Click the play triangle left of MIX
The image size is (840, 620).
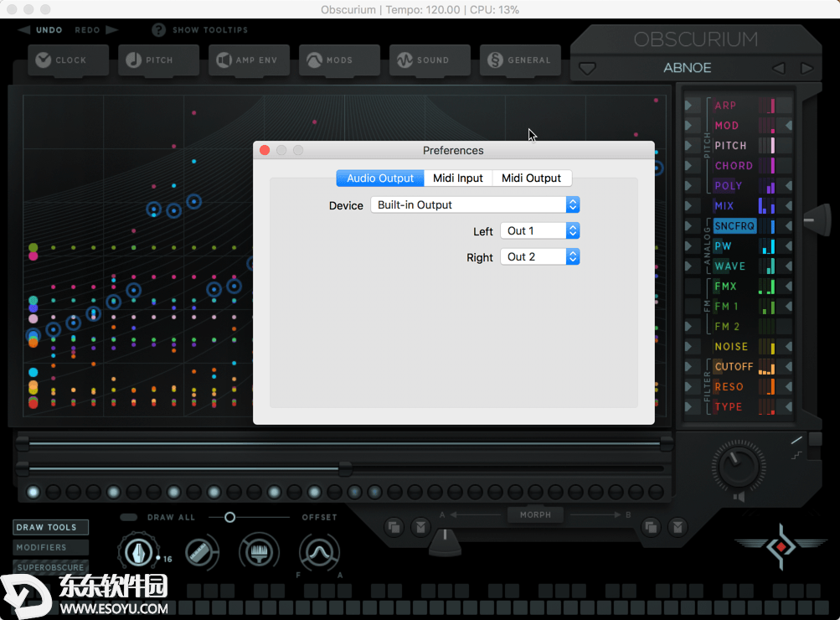click(x=689, y=206)
